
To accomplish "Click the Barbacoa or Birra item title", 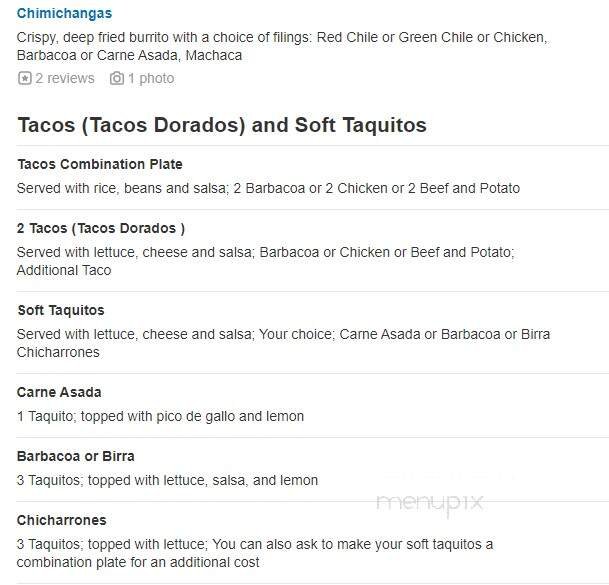I will click(76, 456).
